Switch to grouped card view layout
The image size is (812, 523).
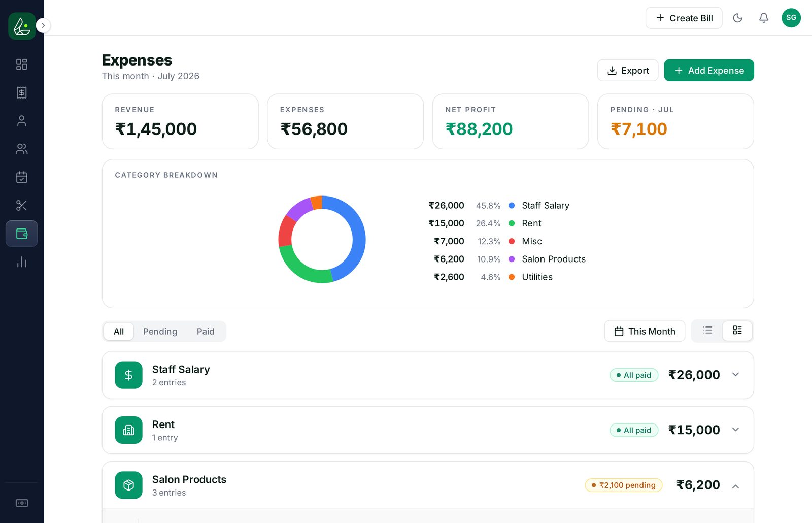pos(737,331)
